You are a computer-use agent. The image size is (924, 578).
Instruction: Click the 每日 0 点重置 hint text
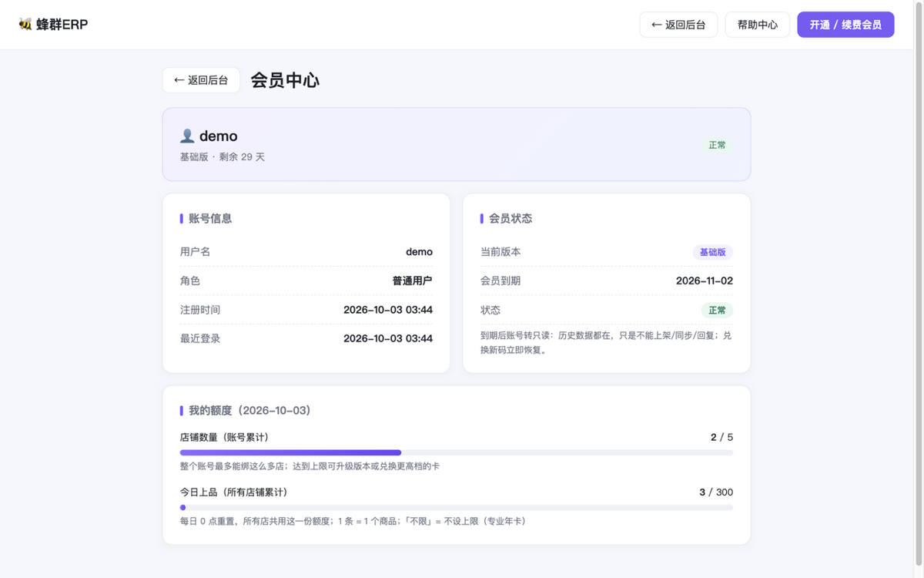pyautogui.click(x=356, y=521)
